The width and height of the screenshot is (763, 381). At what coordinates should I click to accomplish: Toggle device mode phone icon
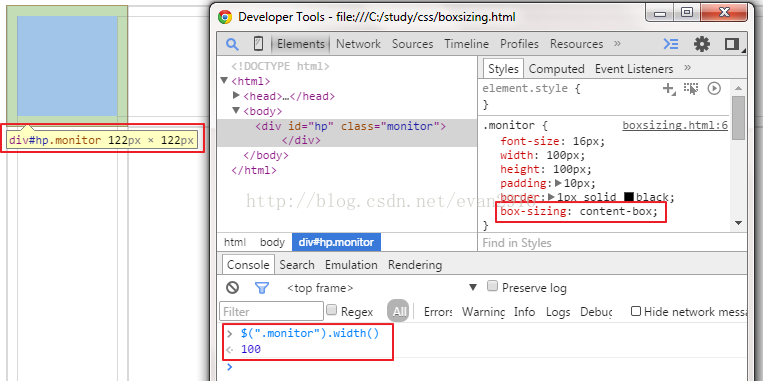coord(258,44)
